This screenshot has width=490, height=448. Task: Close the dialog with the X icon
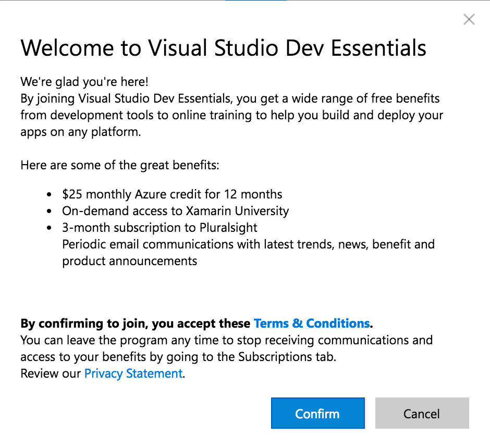coord(469,20)
